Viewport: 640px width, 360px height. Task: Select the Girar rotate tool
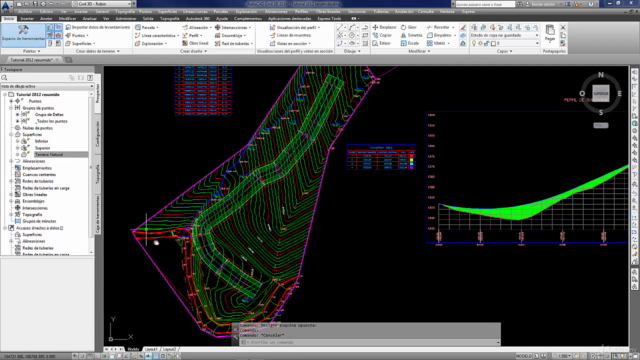(x=409, y=27)
